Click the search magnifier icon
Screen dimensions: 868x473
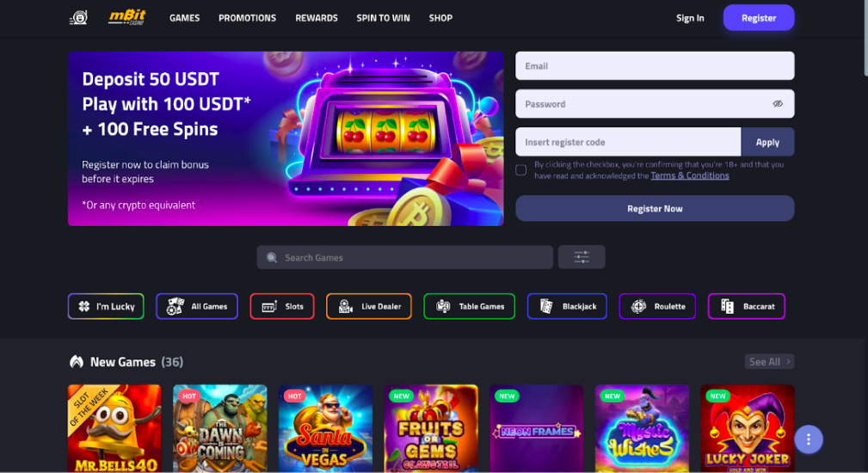coord(272,258)
